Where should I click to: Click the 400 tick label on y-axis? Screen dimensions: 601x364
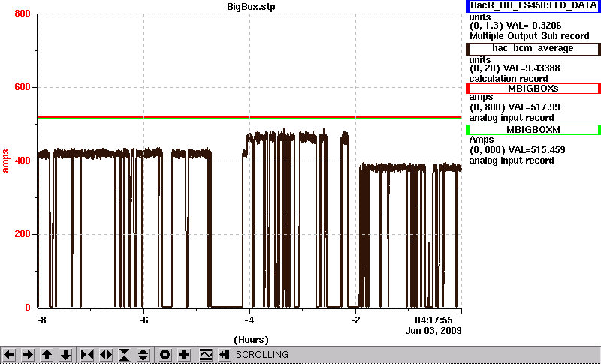click(x=23, y=161)
